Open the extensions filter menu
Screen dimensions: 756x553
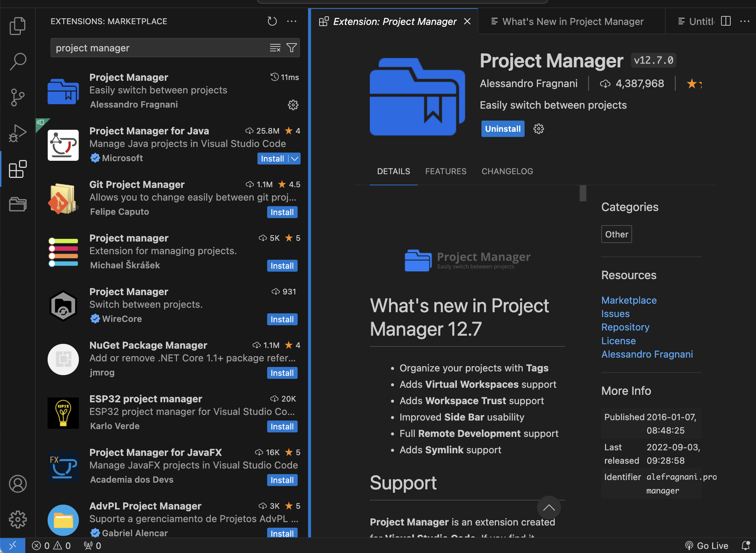click(x=292, y=48)
